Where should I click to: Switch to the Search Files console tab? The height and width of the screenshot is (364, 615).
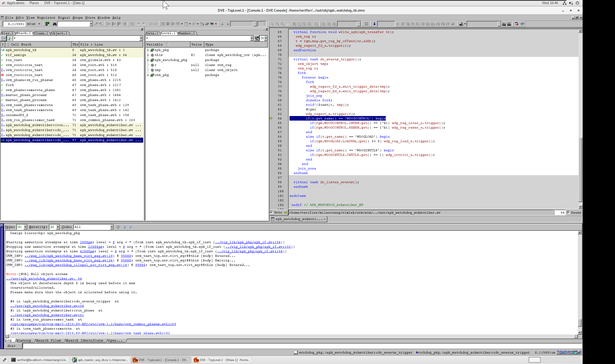[x=49, y=340]
